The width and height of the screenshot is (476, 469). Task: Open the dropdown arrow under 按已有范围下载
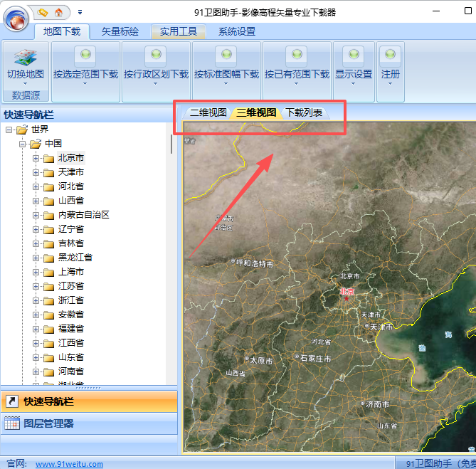click(x=296, y=84)
